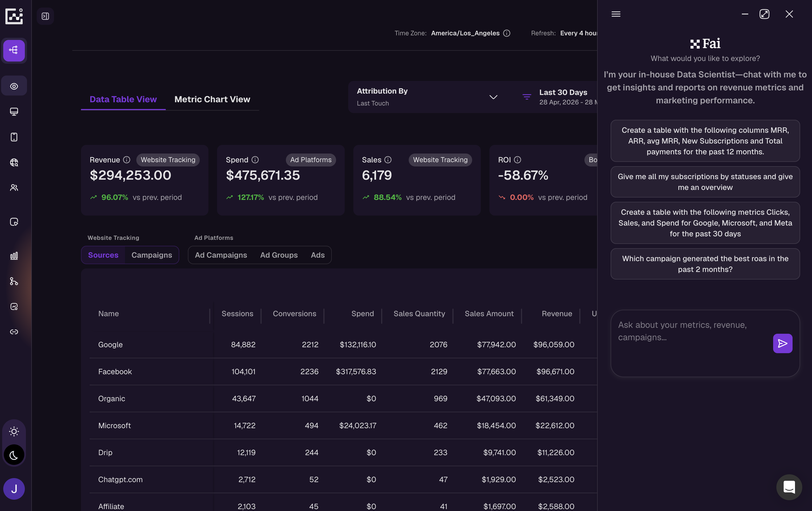
Task: Send the Fai chat message
Action: pyautogui.click(x=782, y=343)
